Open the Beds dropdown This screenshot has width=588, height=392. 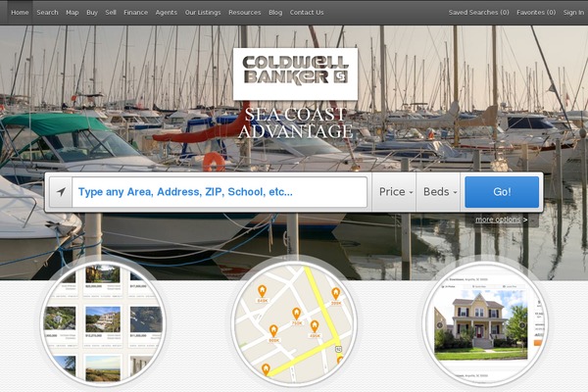click(439, 192)
